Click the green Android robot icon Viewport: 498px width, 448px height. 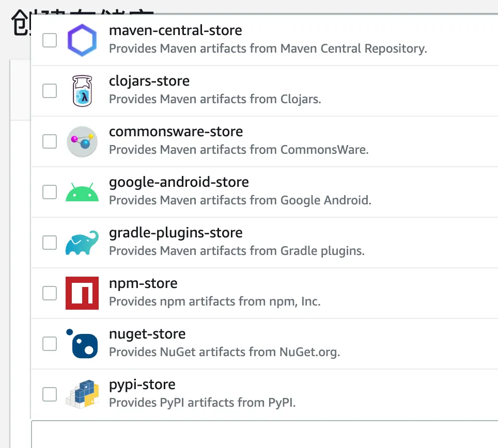[82, 192]
